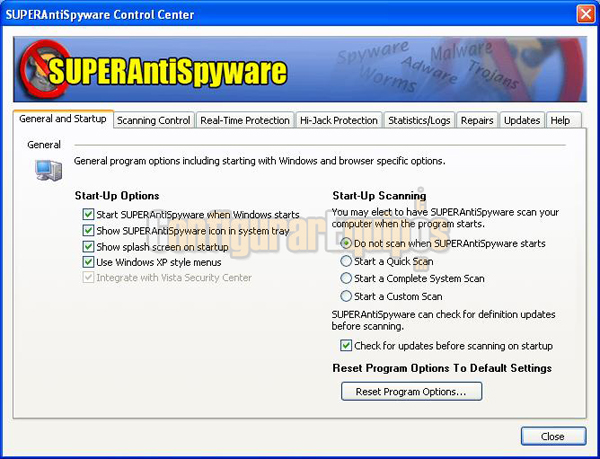The image size is (600, 459).
Task: Click the SUPERAntiSpyware logo icon in banner
Action: point(45,69)
